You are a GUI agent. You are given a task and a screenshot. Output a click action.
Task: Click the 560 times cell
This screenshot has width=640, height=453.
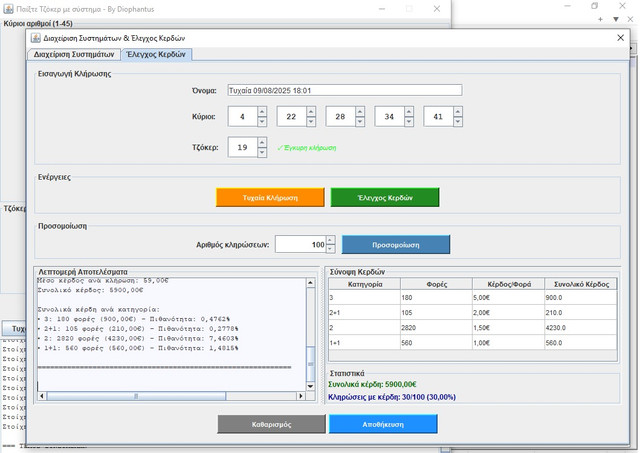pyautogui.click(x=437, y=343)
